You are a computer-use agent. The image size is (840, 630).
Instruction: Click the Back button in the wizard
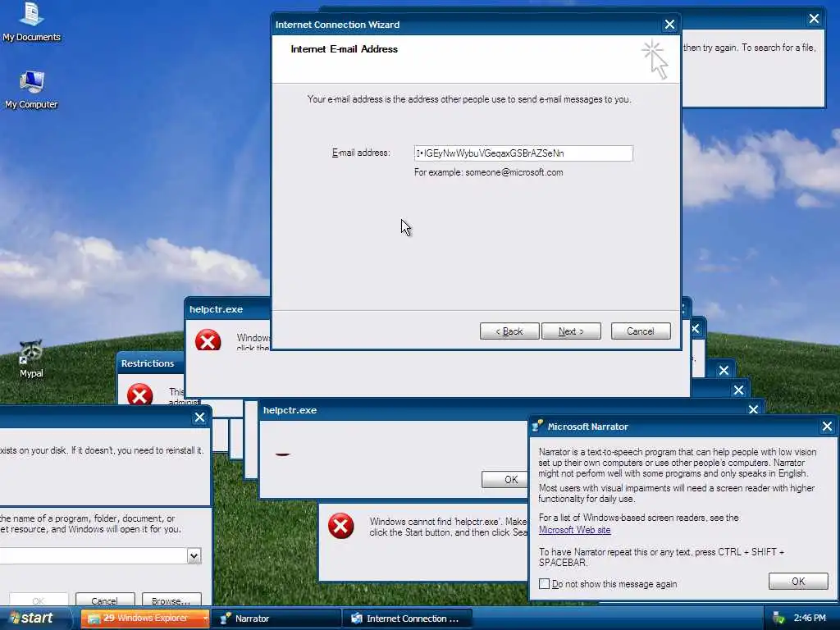click(509, 331)
